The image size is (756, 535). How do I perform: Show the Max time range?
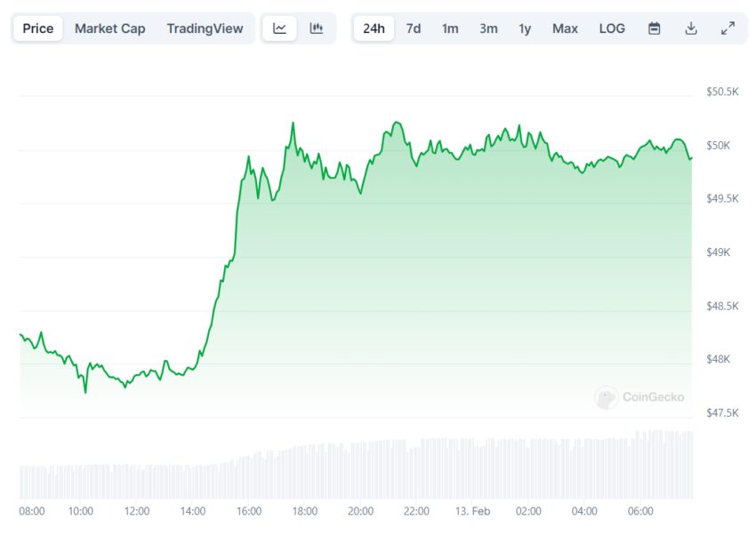565,28
